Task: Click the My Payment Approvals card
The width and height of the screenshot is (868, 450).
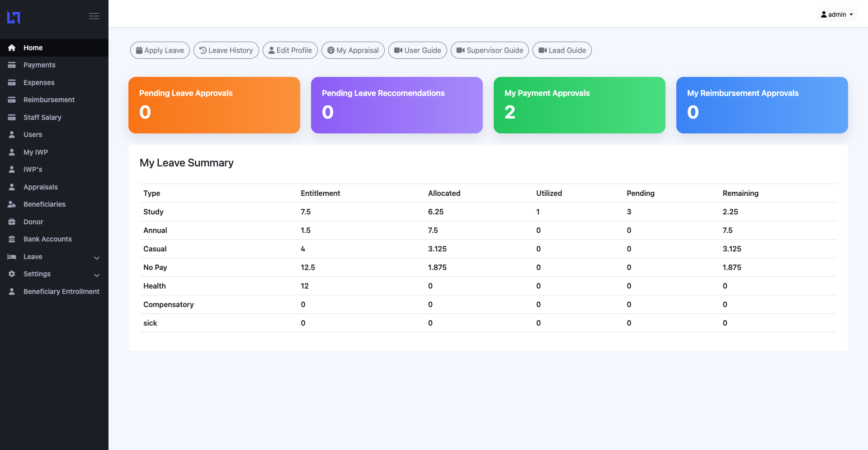Action: click(x=579, y=105)
